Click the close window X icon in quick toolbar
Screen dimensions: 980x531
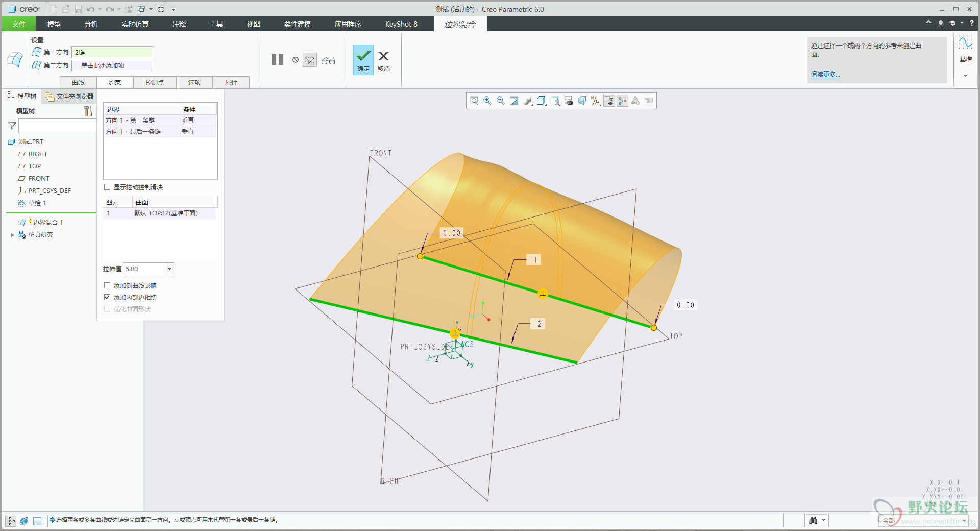pos(161,9)
